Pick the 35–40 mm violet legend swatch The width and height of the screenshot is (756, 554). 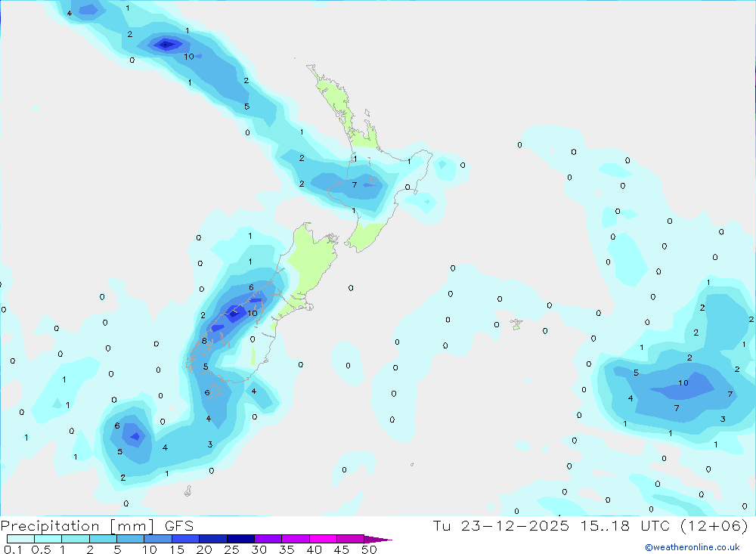click(x=295, y=539)
